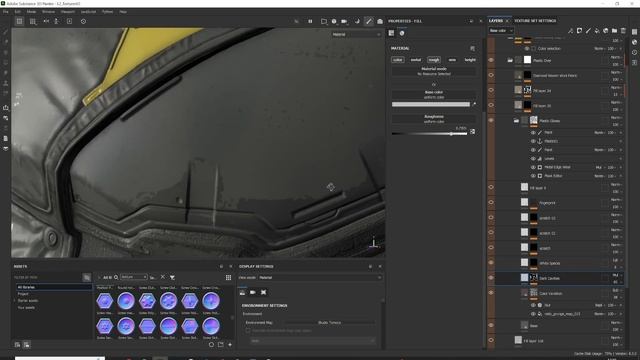This screenshot has height=360, width=640.
Task: Toggle visibility of Color selection effect
Action: (x=527, y=49)
